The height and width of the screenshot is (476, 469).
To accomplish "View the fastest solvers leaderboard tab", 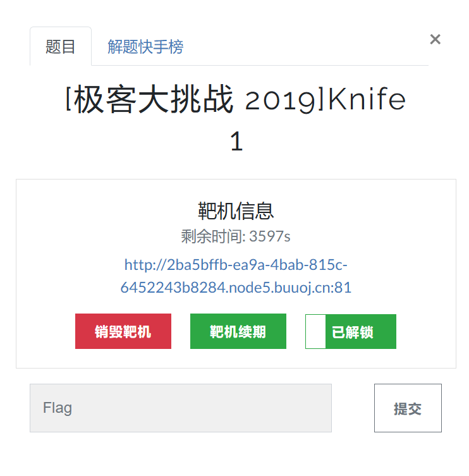I will coord(145,46).
